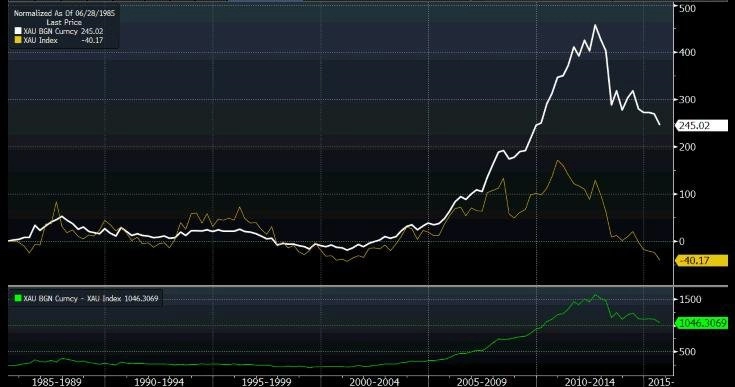Click the 500 label on lower panel axis
Image resolution: width=735 pixels, height=387 pixels.
pyautogui.click(x=687, y=352)
